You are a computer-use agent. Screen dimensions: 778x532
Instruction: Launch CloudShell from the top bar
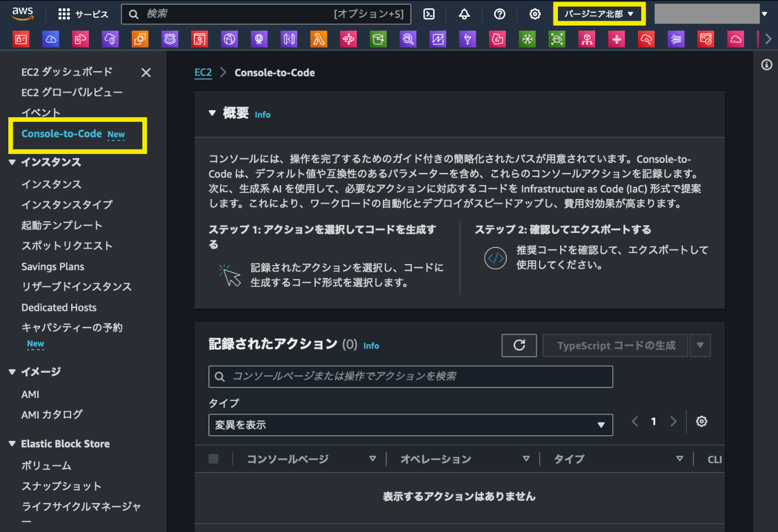(x=429, y=14)
